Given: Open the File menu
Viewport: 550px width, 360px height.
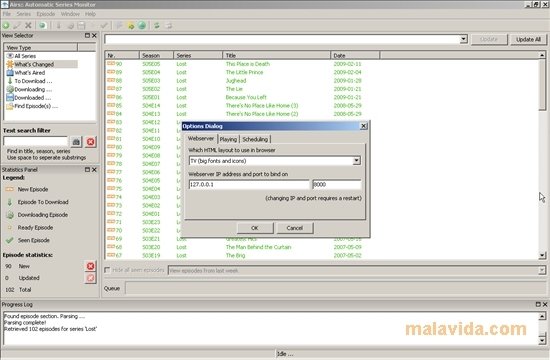Looking at the screenshot, I should (7, 14).
